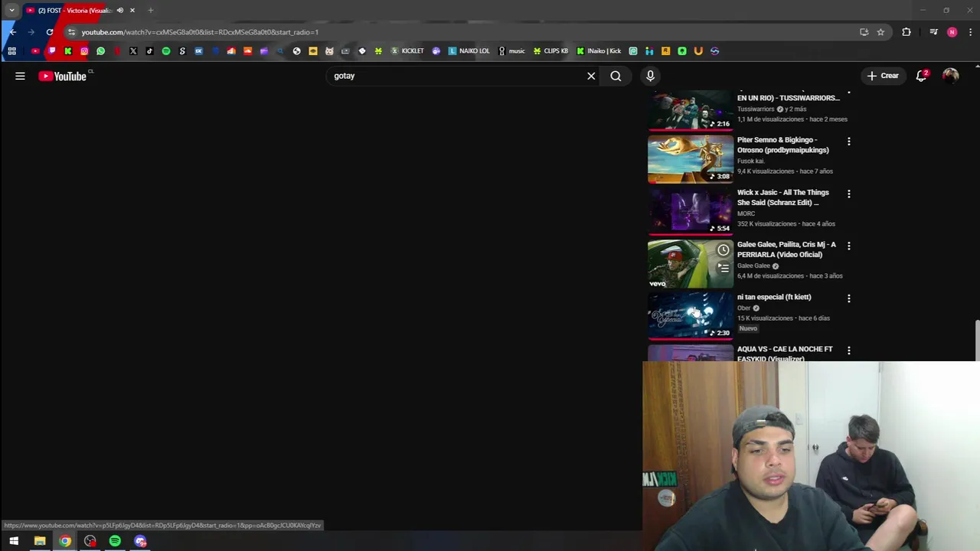Bookmark this page with the star
Screen dimensions: 980x551
(x=880, y=32)
